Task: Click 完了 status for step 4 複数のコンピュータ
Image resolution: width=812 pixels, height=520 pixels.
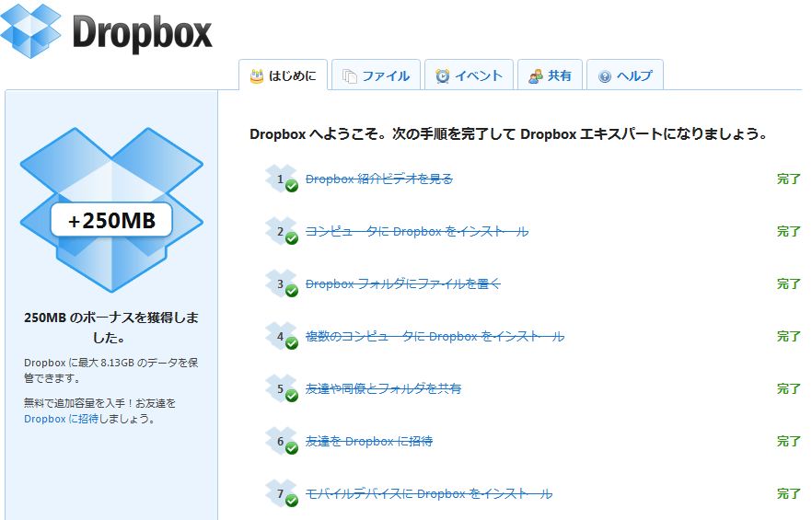Action: click(x=789, y=336)
